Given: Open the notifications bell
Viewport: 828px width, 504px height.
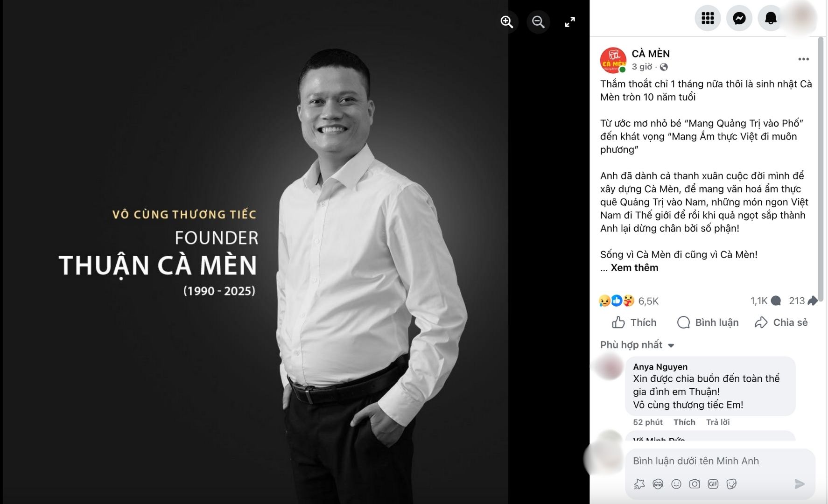Looking at the screenshot, I should pos(771,18).
